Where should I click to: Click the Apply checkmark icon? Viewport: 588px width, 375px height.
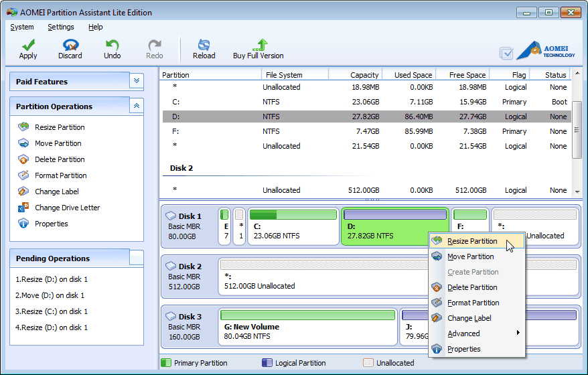click(x=28, y=45)
